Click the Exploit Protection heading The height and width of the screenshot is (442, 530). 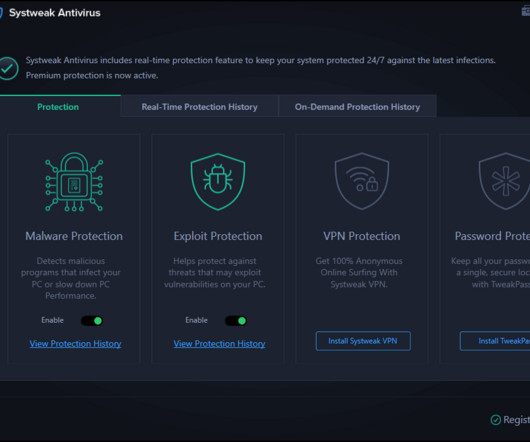pos(218,236)
